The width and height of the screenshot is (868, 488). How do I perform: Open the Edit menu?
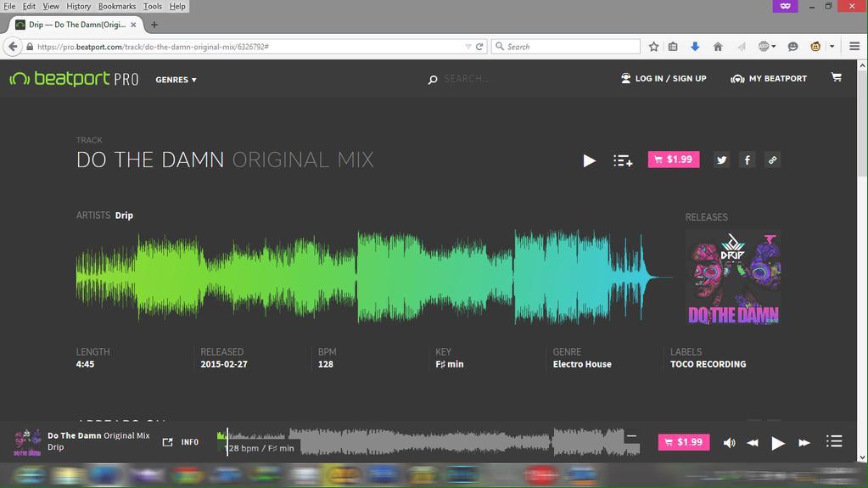click(x=29, y=6)
